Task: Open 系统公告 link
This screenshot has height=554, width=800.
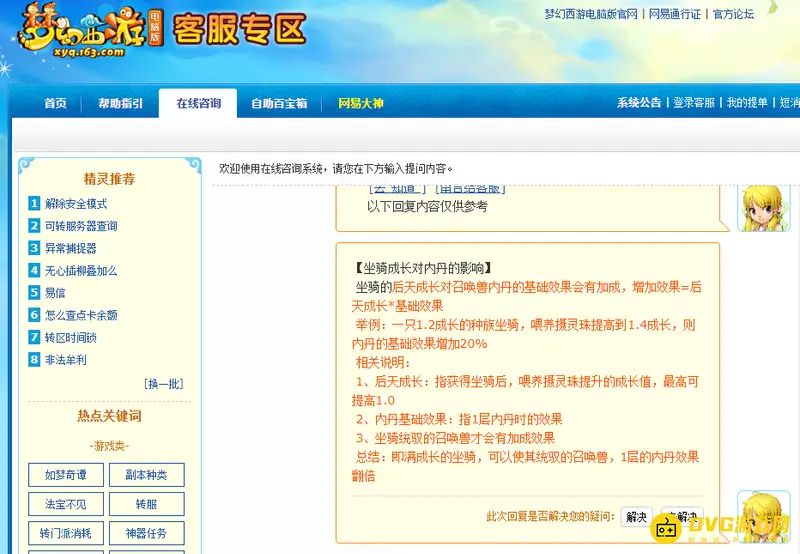Action: pyautogui.click(x=639, y=103)
